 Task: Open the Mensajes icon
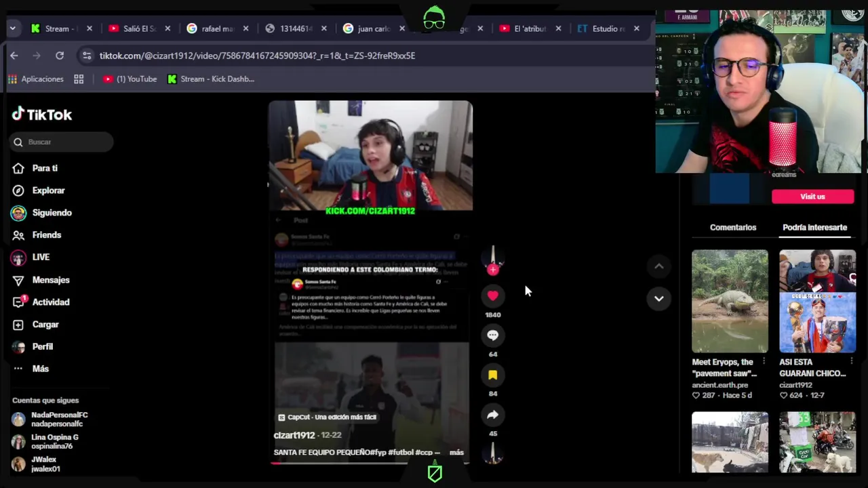[x=18, y=280]
